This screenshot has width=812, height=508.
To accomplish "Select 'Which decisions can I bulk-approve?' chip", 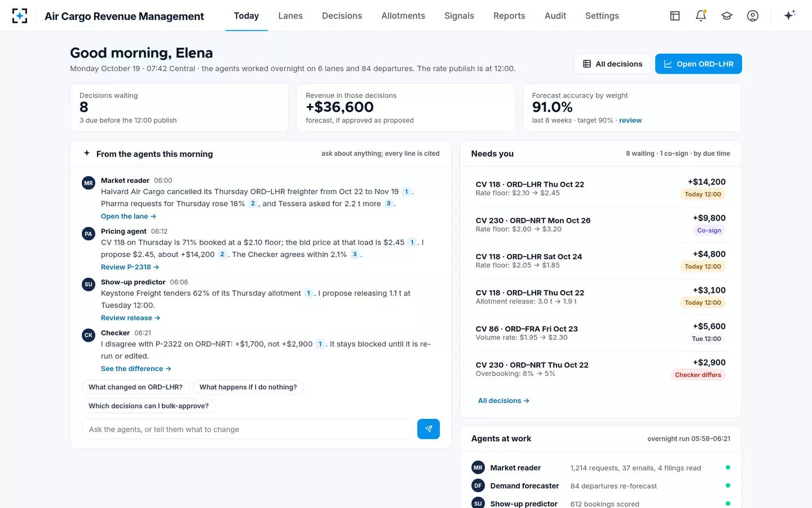I will click(148, 406).
